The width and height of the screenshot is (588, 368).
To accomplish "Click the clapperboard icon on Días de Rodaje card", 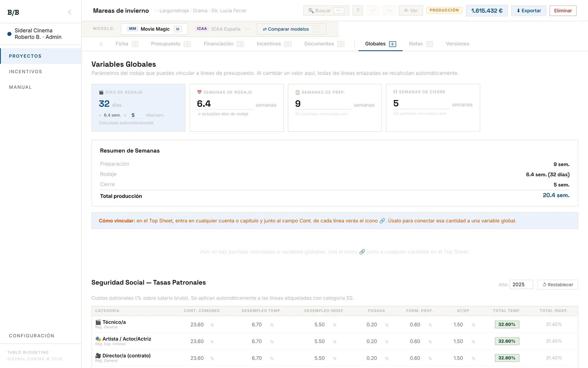I will point(101,92).
